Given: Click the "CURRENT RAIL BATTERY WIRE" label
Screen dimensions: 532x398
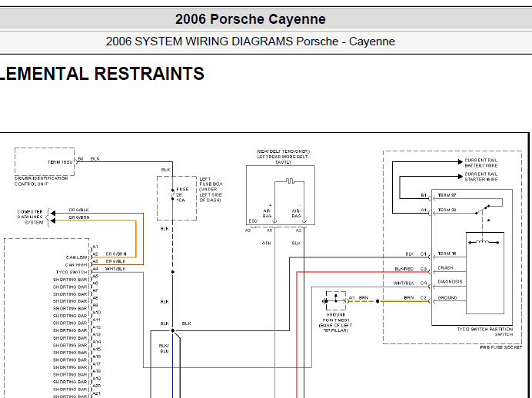Looking at the screenshot, I should click(480, 163).
